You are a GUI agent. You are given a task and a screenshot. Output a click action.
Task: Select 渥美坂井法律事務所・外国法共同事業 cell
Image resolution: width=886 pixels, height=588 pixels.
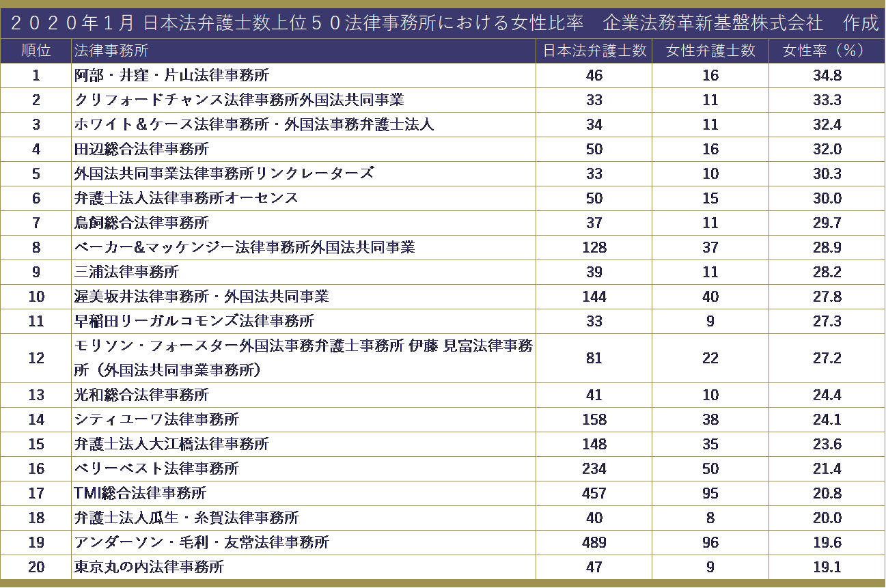pyautogui.click(x=303, y=297)
